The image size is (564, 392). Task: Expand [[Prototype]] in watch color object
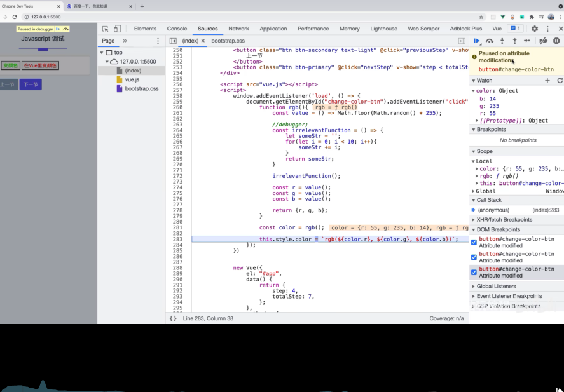click(x=477, y=121)
